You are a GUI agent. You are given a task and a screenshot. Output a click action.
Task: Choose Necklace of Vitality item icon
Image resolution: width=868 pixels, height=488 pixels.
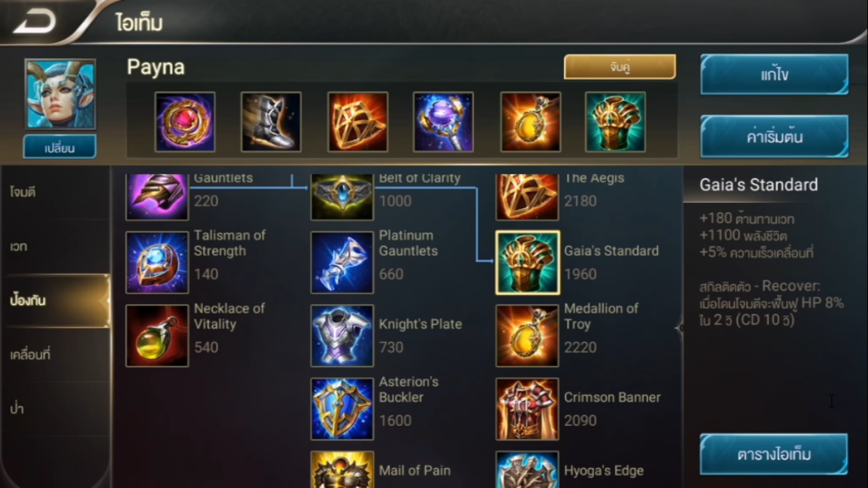[157, 335]
